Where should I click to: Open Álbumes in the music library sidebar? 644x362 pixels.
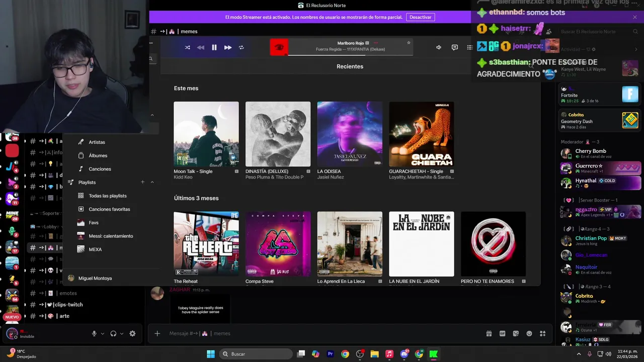[x=98, y=156]
